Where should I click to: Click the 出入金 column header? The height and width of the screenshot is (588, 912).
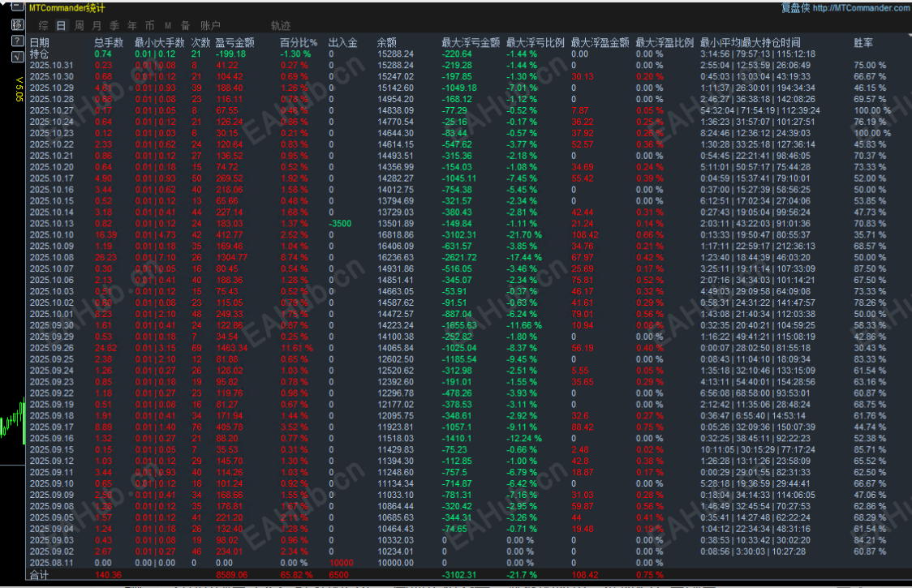click(x=343, y=42)
